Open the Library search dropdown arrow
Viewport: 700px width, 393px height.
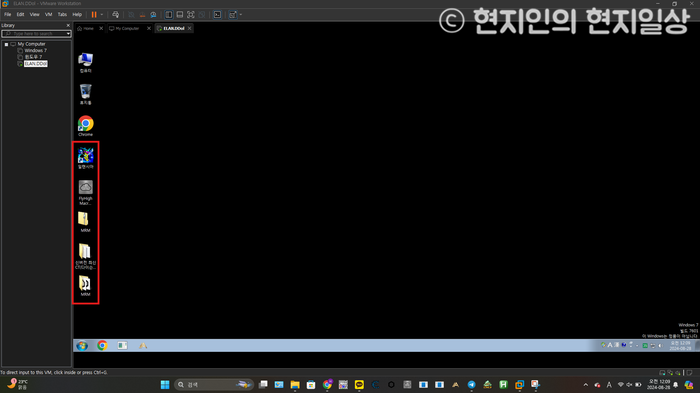tap(68, 34)
